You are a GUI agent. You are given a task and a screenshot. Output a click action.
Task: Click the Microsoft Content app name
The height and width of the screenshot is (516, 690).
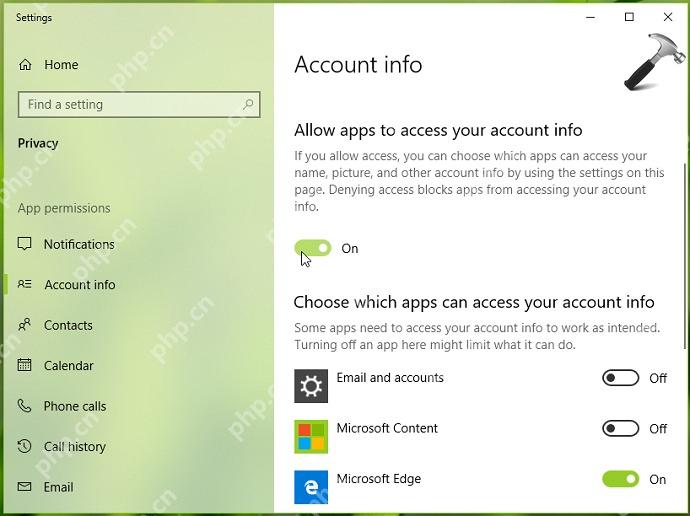coord(387,428)
